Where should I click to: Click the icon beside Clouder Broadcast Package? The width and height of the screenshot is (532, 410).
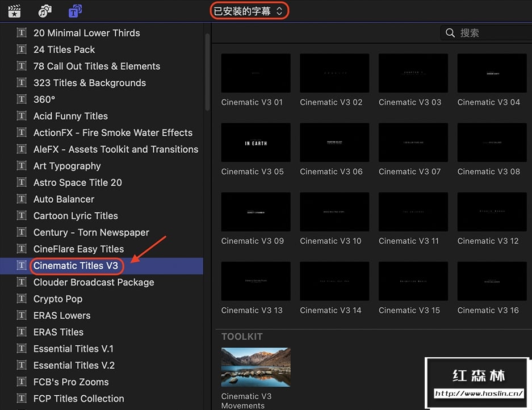click(x=22, y=282)
